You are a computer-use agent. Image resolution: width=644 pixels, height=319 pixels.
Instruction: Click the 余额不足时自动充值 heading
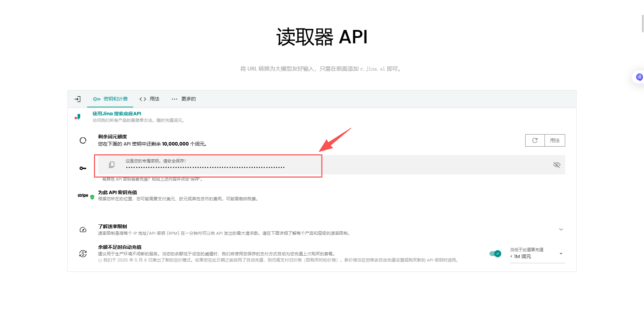pos(119,247)
